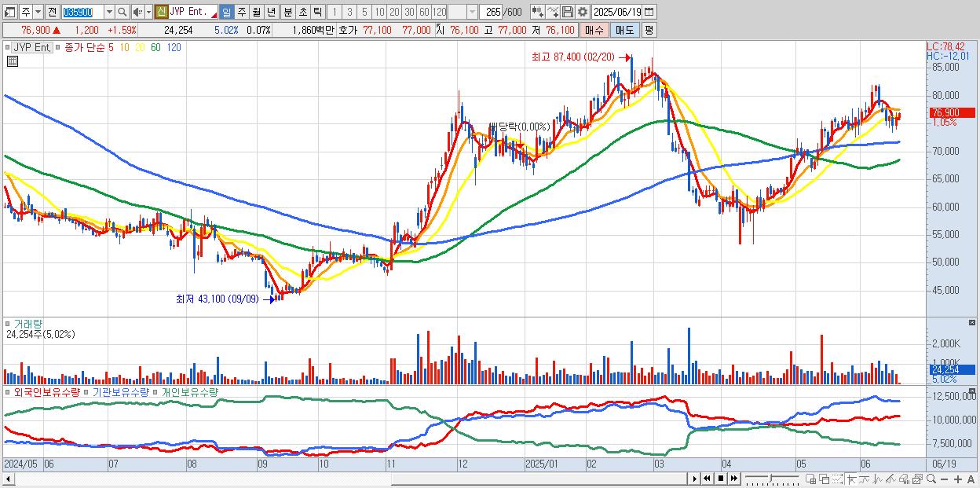
Task: Click the zoom magnifier icon in bottom toolbar
Action: click(x=931, y=479)
